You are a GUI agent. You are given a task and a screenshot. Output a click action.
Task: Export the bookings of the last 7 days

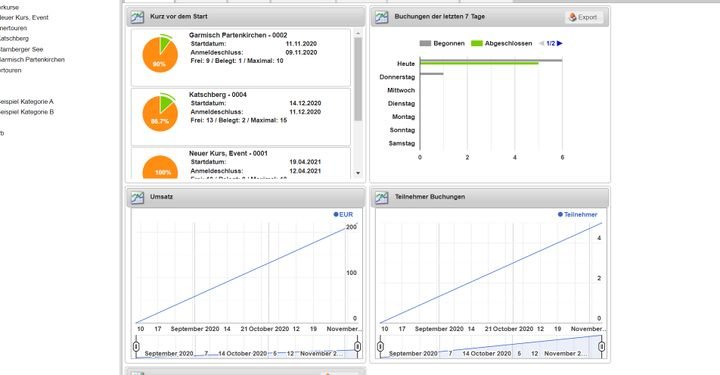coord(583,17)
